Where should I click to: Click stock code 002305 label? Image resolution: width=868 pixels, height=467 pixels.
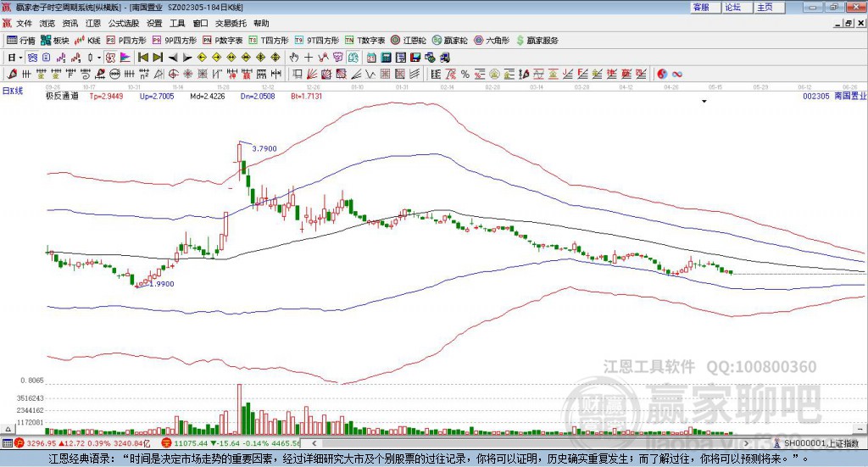tap(816, 96)
